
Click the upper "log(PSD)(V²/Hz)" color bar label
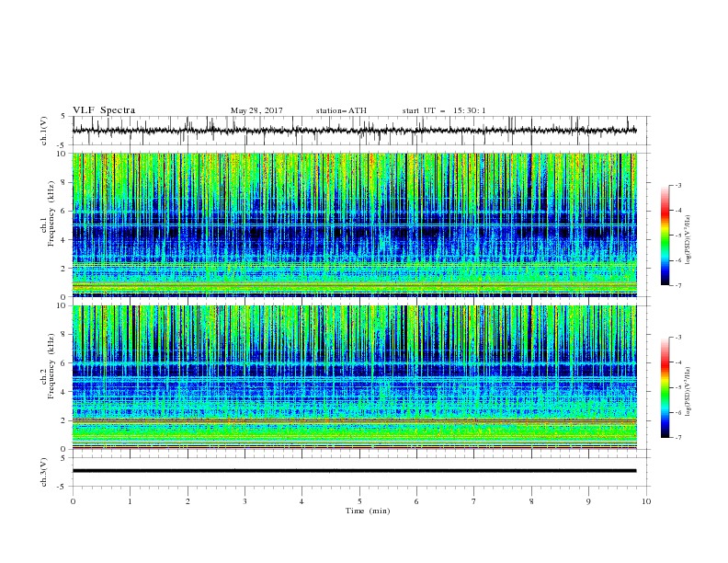[x=688, y=240]
